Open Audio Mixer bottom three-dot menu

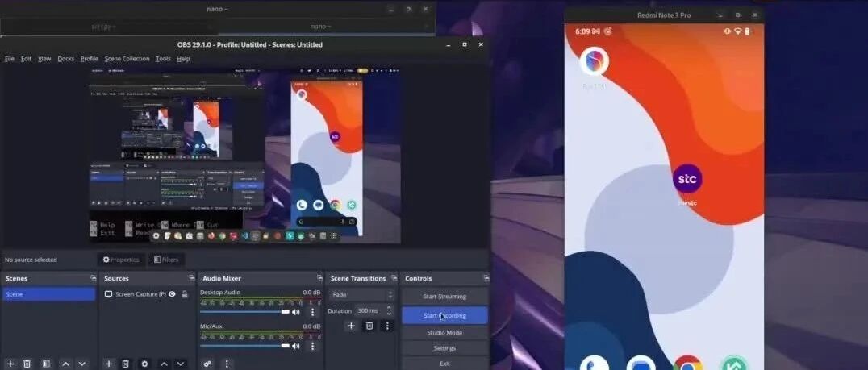(227, 364)
